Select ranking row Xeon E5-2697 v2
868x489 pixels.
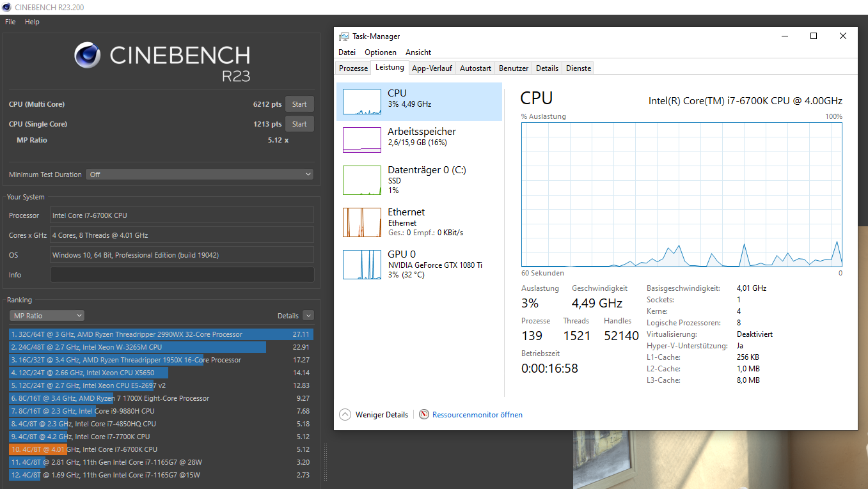tap(161, 385)
